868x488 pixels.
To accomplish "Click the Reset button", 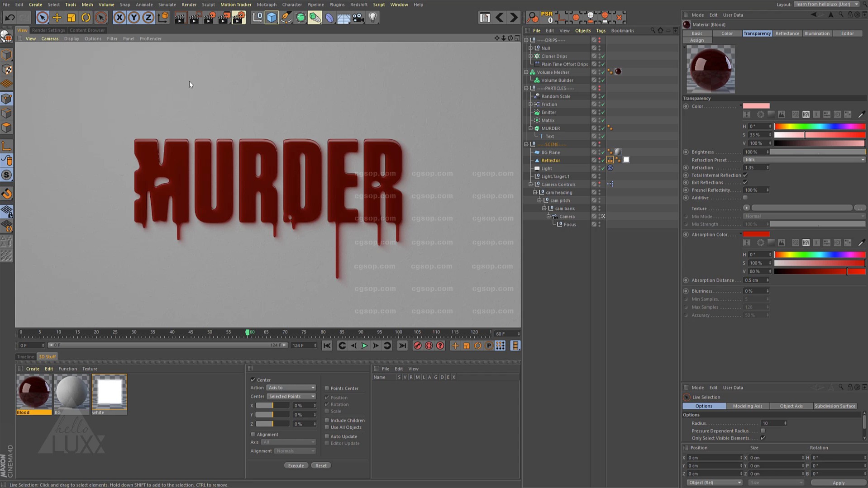I will [x=321, y=466].
